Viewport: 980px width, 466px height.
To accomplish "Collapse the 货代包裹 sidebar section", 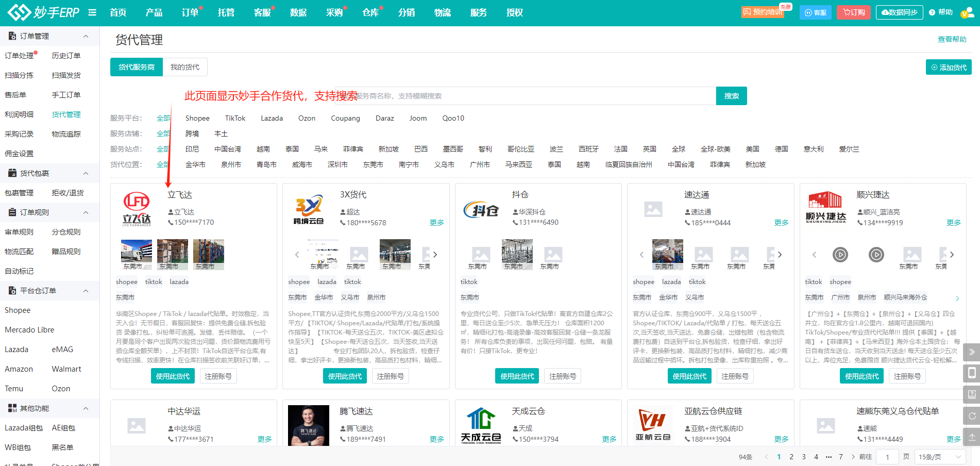I will 86,173.
